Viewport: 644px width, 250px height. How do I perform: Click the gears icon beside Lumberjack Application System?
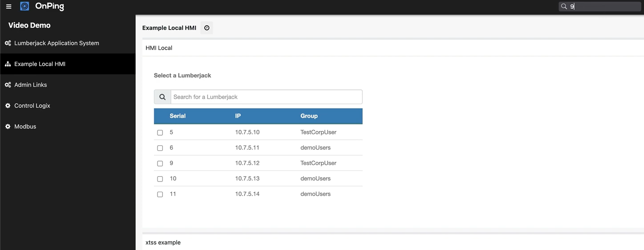tap(8, 43)
